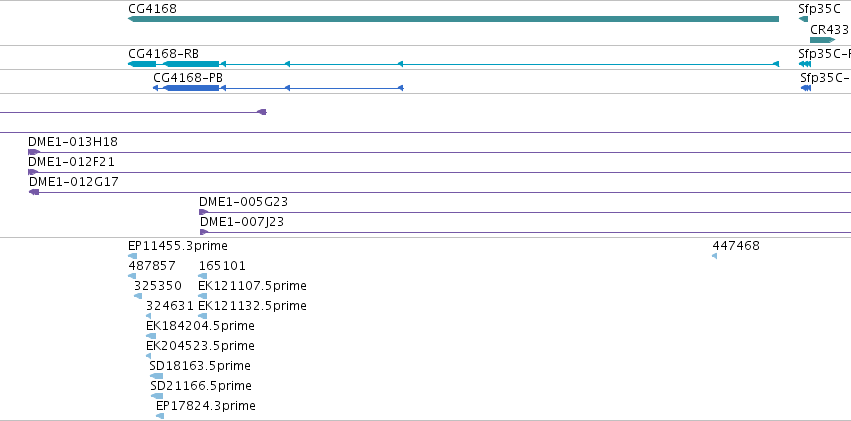Screen dimensions: 851x421
Task: Select the Sfp35C gene arrow glyph
Action: 803,19
